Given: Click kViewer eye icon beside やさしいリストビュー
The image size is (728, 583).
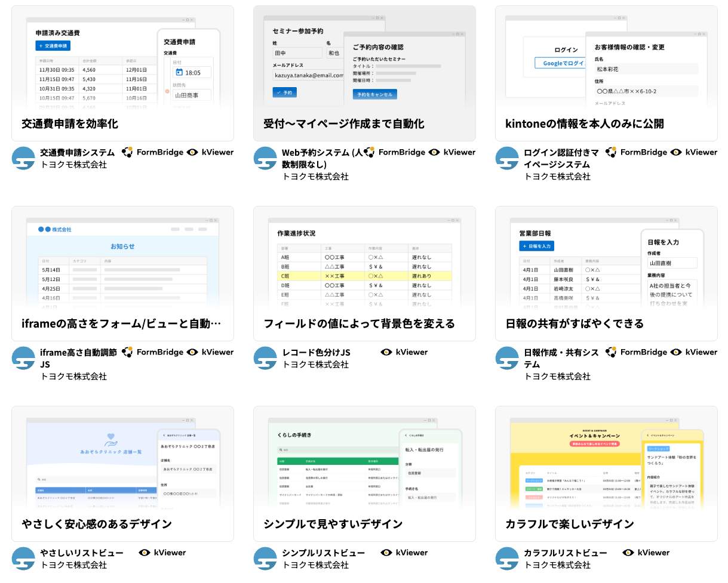Looking at the screenshot, I should (144, 553).
